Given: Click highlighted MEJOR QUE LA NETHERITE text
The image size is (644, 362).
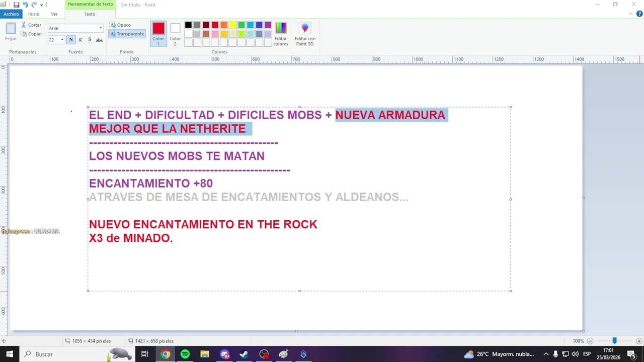Looking at the screenshot, I should coord(167,129).
